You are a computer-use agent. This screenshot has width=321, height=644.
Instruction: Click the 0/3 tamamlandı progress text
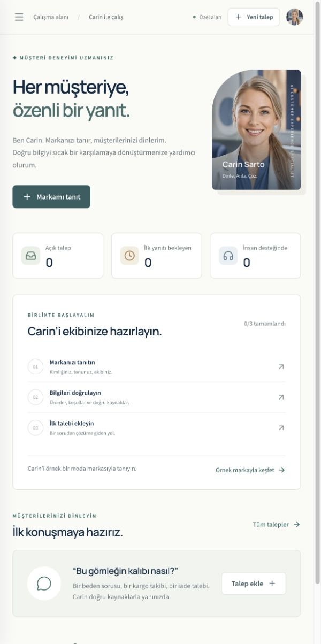coord(265,324)
